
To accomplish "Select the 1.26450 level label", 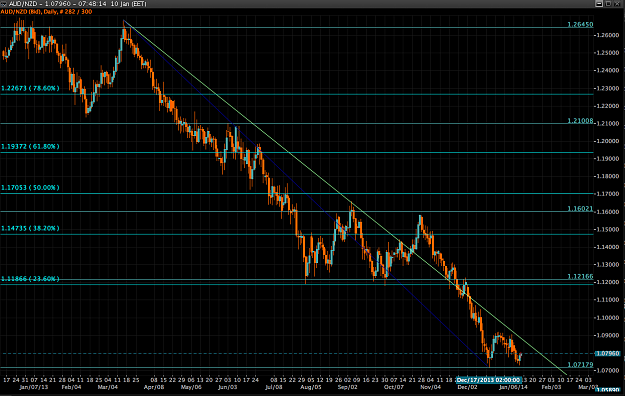I will 580,24.
